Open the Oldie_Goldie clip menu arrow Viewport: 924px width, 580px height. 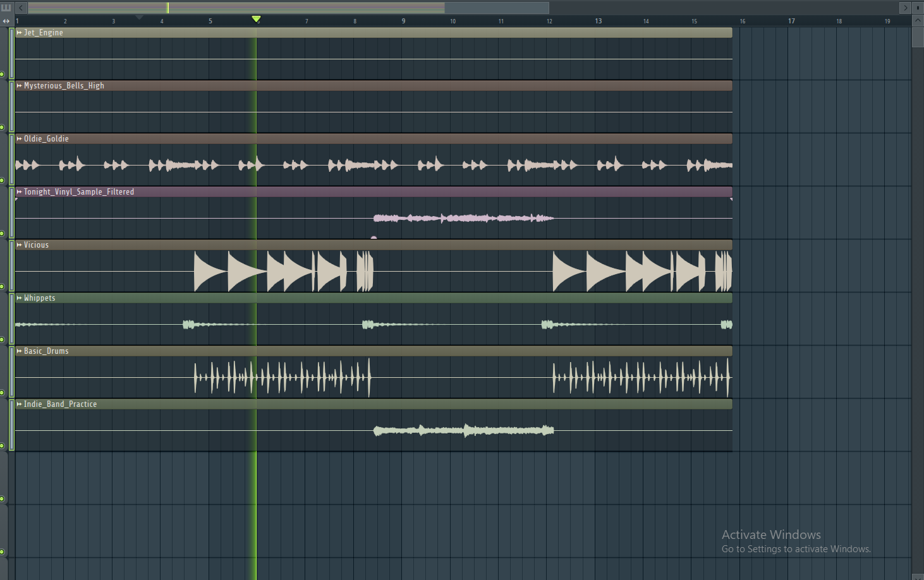[x=19, y=138]
